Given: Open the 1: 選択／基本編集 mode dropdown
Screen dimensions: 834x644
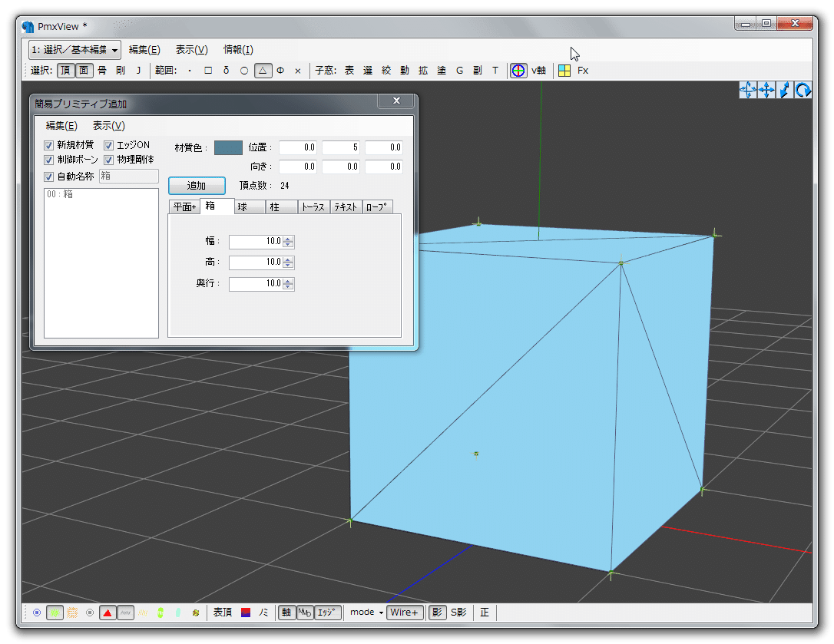Looking at the screenshot, I should (74, 50).
